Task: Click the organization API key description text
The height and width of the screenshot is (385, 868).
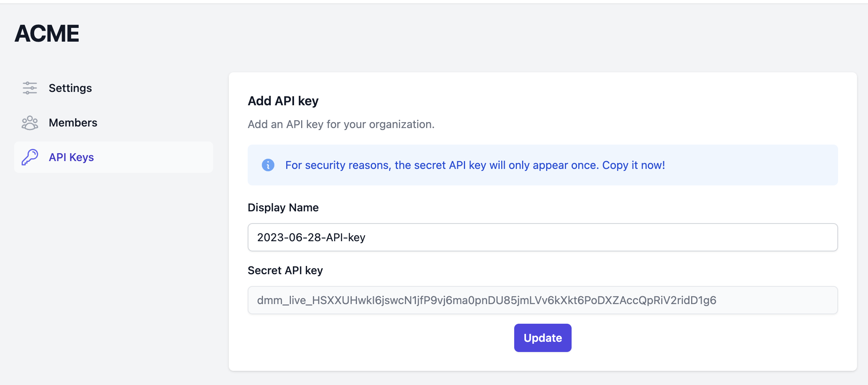Action: coord(341,124)
